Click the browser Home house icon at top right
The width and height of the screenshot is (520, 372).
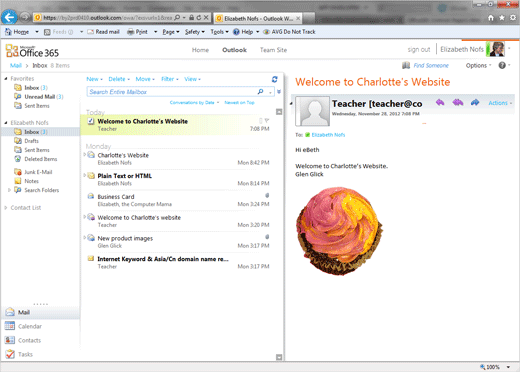click(491, 18)
